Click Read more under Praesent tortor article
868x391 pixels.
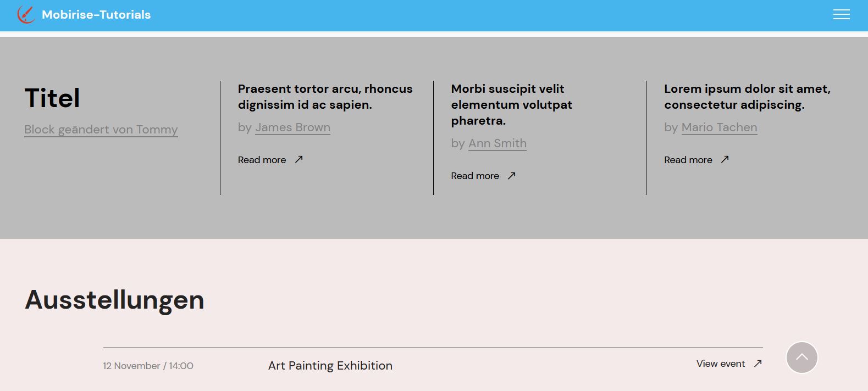(262, 160)
